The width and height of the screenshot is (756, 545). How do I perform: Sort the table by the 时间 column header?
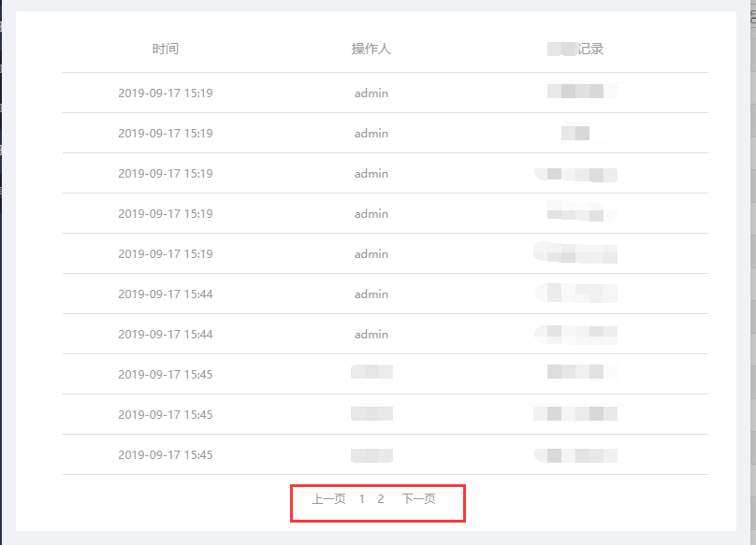tap(166, 48)
